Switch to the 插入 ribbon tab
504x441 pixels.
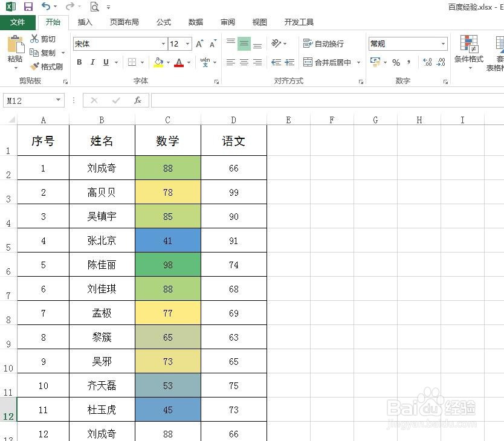coord(85,22)
